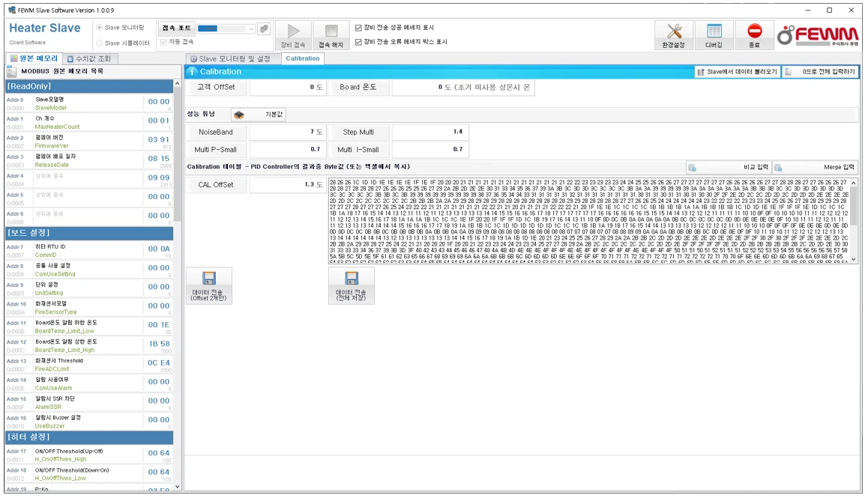
Task: Click 0으로 전체 입력하기 button
Action: [820, 72]
